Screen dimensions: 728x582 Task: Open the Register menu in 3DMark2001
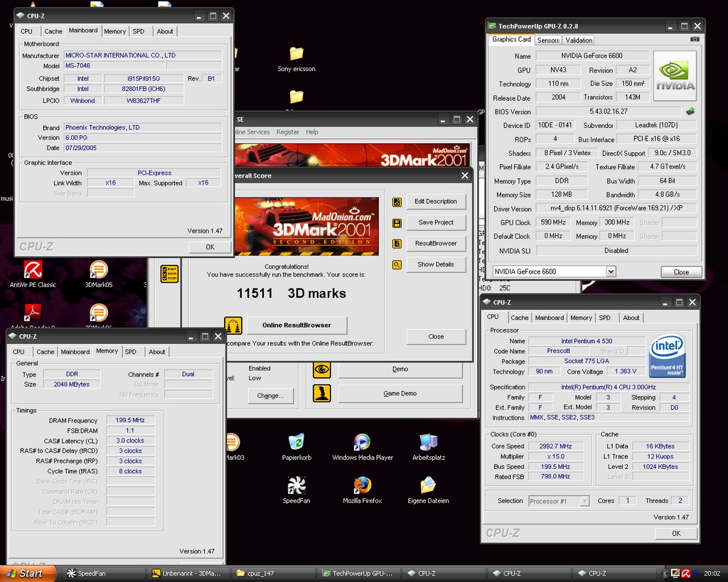288,132
